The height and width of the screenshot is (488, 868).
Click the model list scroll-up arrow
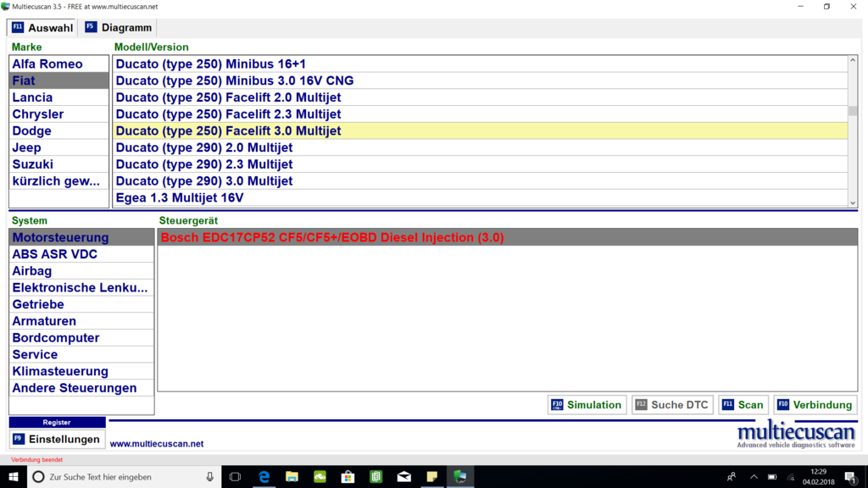853,60
